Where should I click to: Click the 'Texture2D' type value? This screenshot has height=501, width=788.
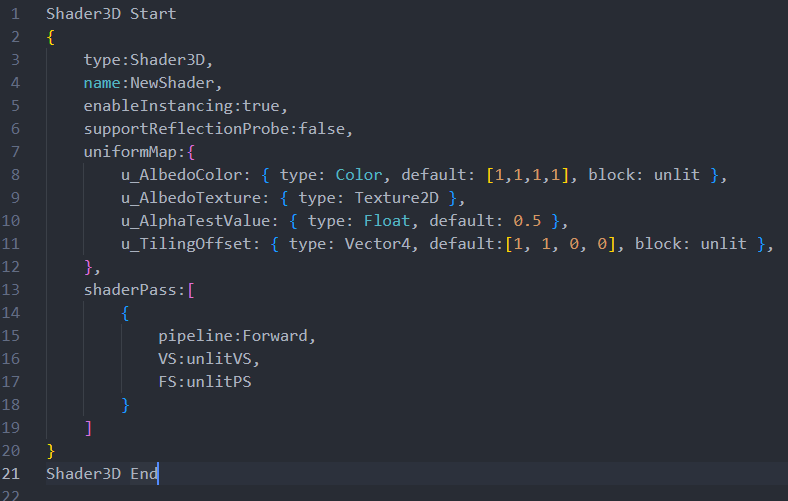point(391,198)
